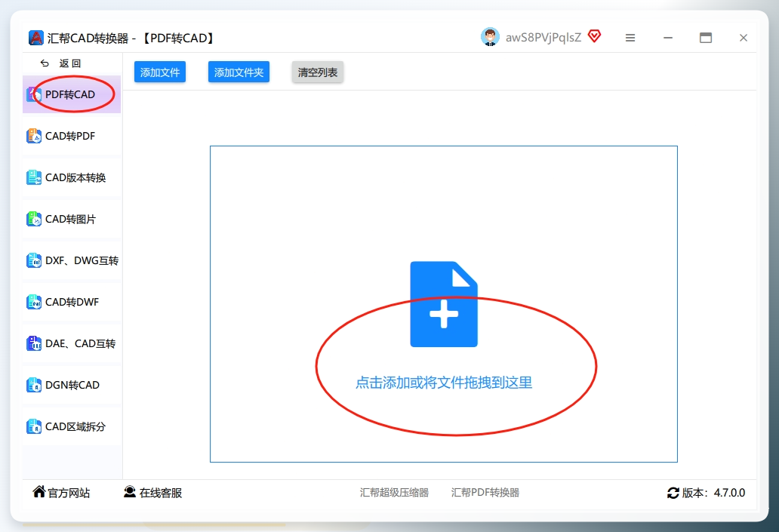Screen dimensions: 779x532
Task: Close the converter window
Action: point(744,38)
